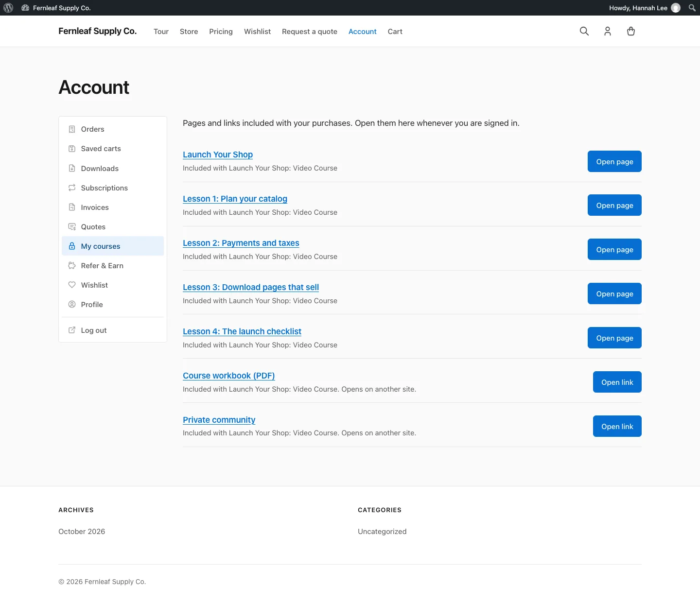Screen dimensions: 700x603
Task: Select Account in the top navigation
Action: point(363,32)
